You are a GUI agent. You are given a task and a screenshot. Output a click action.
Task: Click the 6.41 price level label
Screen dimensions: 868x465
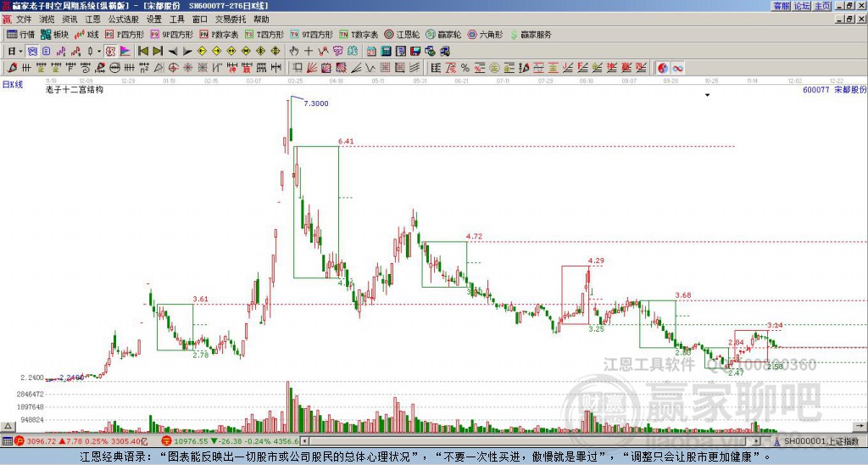346,142
